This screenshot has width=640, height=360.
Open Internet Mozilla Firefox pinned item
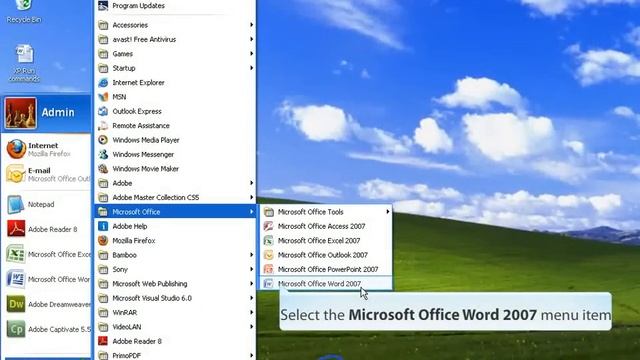[47, 149]
